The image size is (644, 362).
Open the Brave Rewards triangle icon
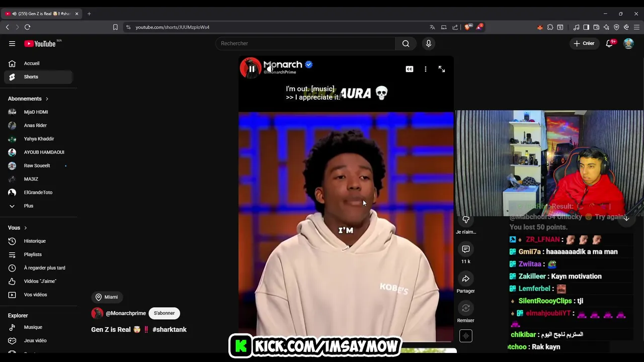[x=479, y=27]
